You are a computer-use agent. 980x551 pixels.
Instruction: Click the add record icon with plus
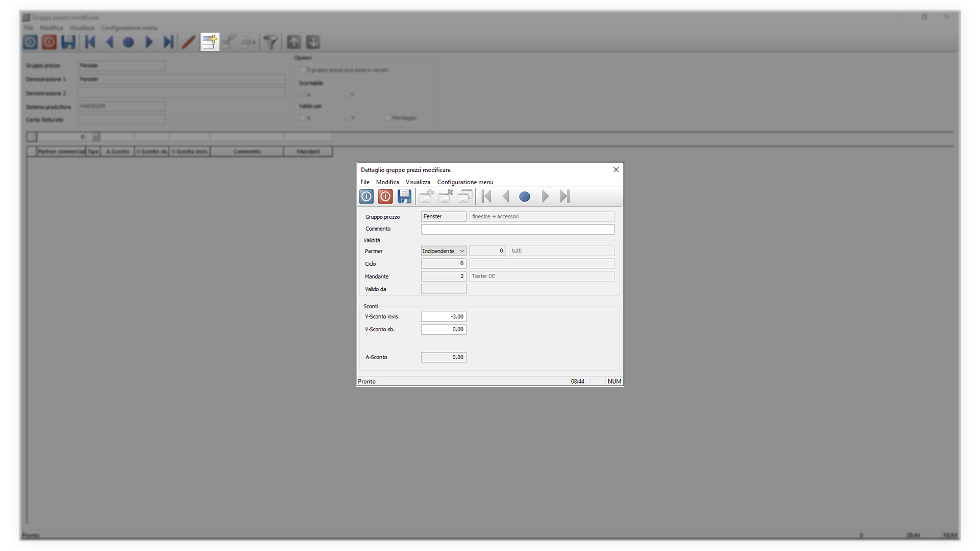click(x=427, y=196)
